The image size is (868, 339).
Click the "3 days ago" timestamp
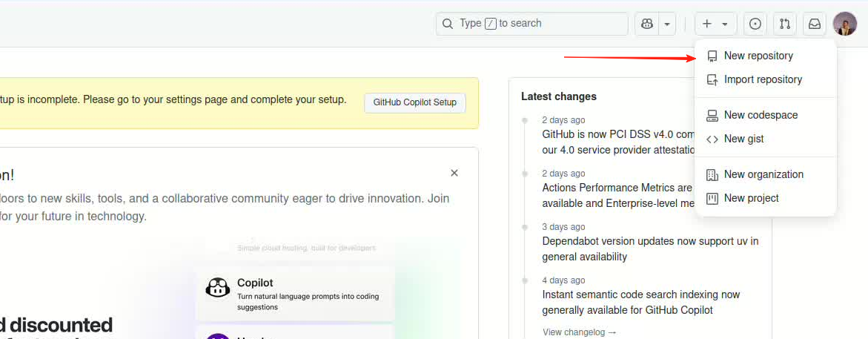pos(563,227)
